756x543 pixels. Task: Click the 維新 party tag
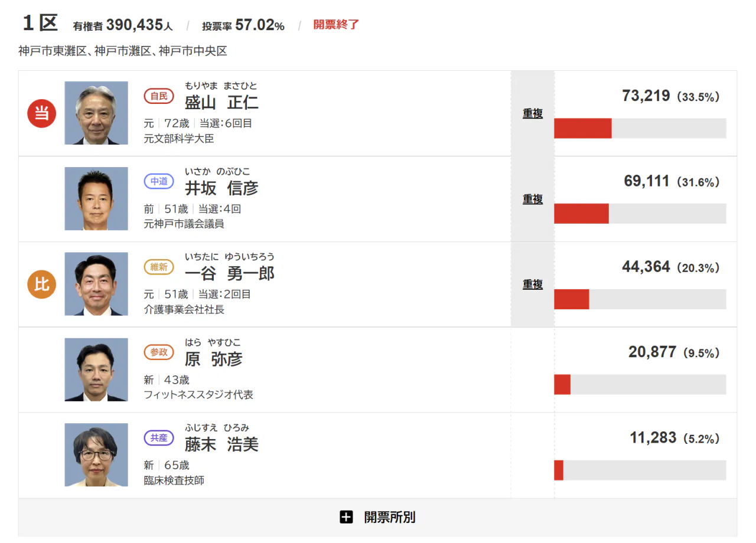pyautogui.click(x=159, y=267)
